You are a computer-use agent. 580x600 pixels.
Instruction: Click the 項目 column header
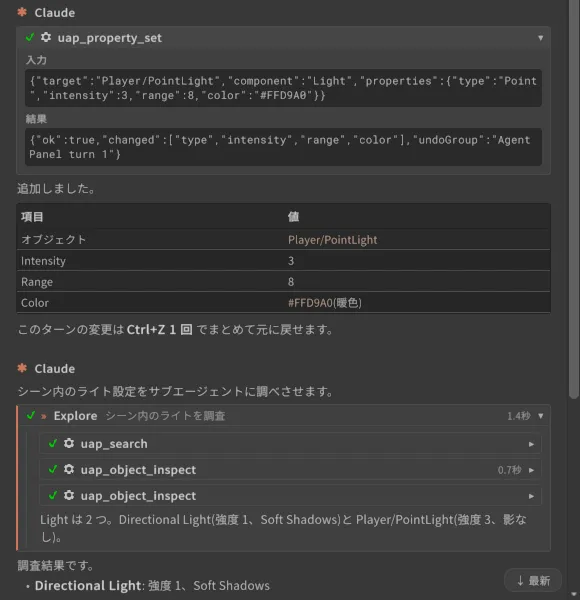32,217
